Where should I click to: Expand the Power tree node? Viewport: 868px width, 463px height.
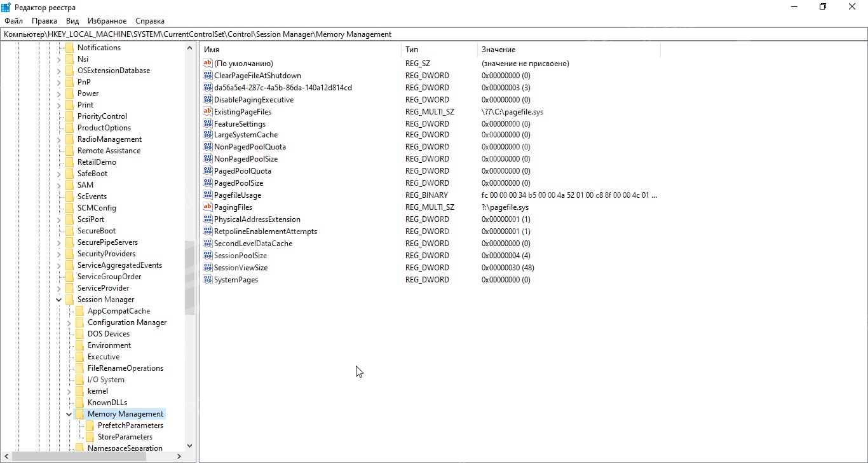[58, 93]
